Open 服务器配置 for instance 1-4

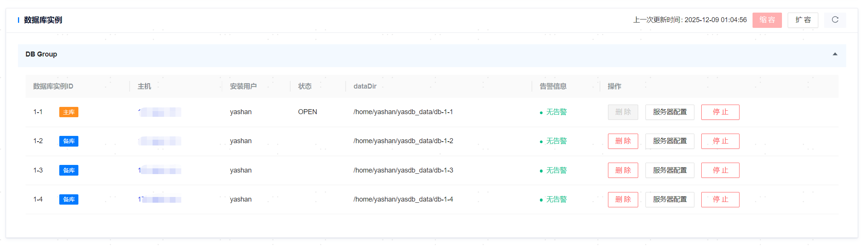pos(670,200)
